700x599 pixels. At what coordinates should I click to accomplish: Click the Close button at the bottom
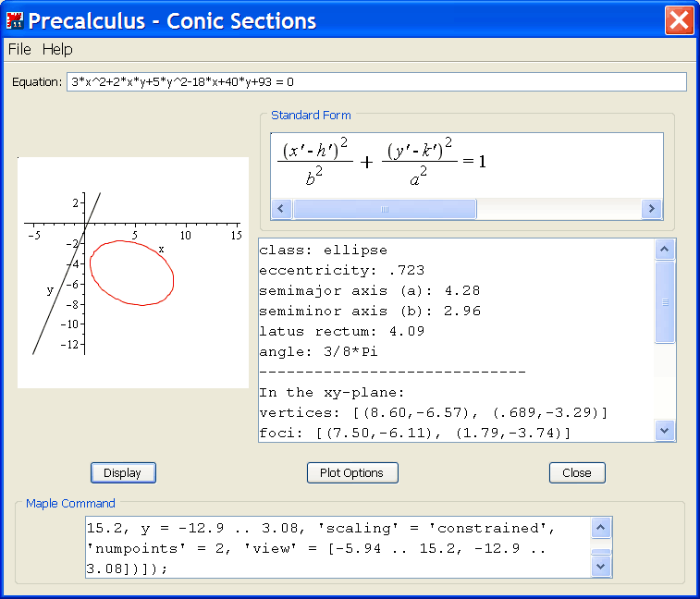[x=576, y=472]
